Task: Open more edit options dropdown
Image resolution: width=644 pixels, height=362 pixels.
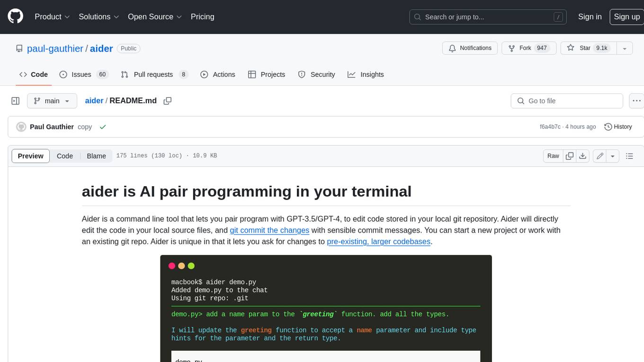Action: (613, 156)
